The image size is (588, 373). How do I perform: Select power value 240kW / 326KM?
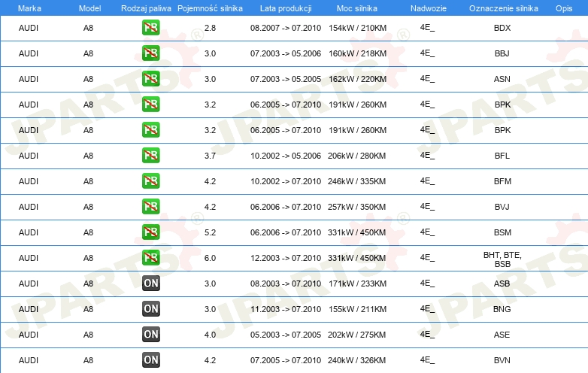(356, 360)
